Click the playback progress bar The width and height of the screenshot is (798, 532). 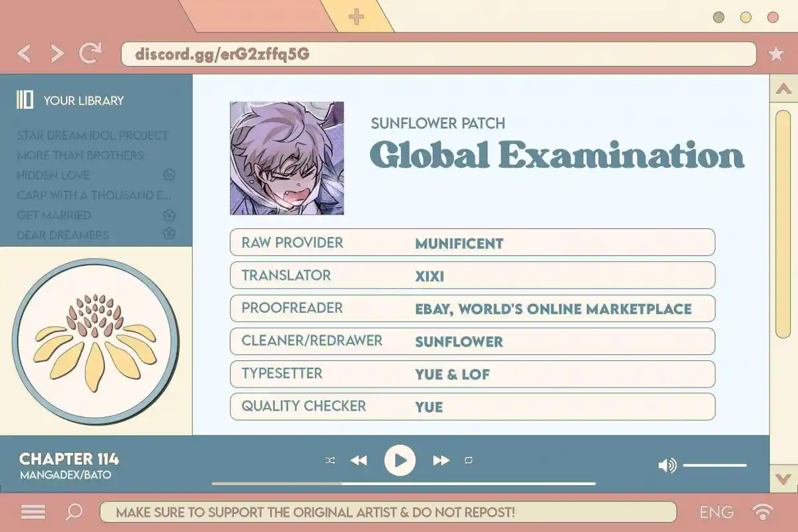(x=404, y=483)
